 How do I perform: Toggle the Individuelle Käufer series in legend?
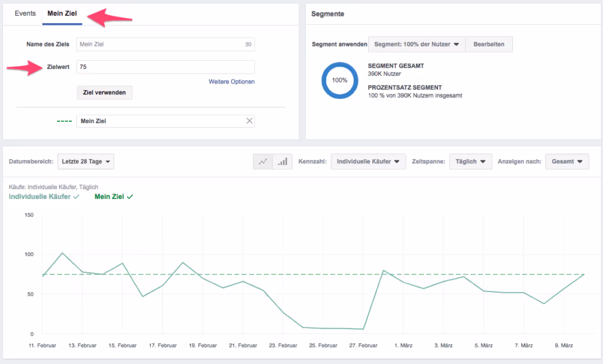click(44, 197)
